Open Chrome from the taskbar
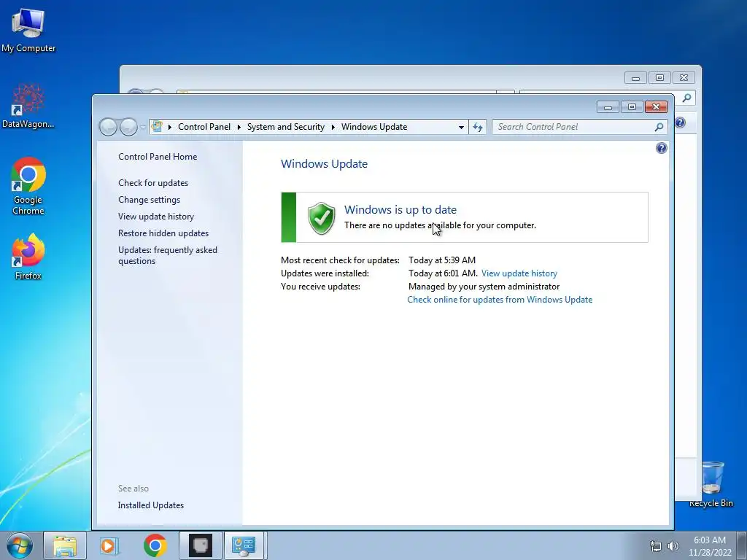747x560 pixels. (x=155, y=545)
